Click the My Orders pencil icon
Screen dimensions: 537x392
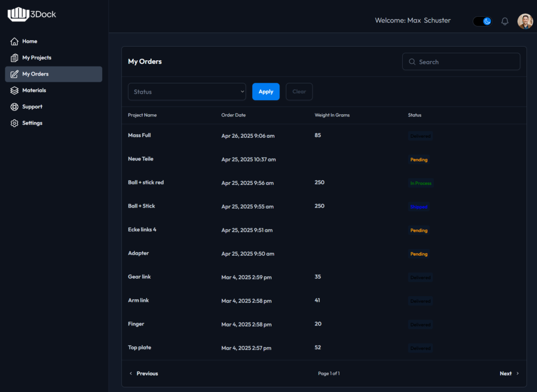14,74
